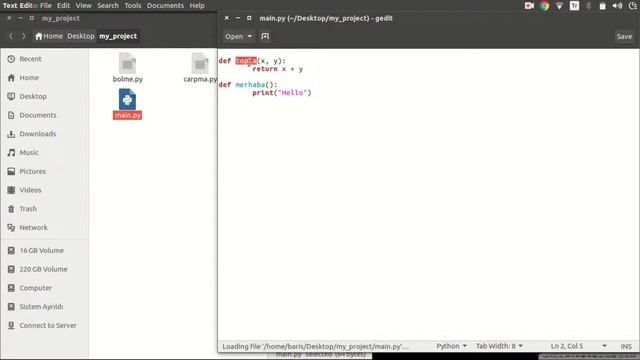Open Desktop in the sidebar
Image resolution: width=640 pixels, height=360 pixels.
point(33,96)
